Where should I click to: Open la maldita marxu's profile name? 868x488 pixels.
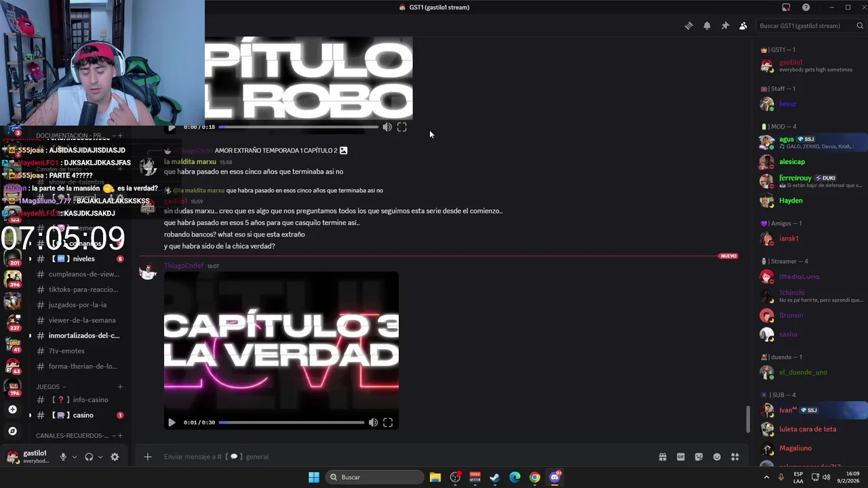190,162
